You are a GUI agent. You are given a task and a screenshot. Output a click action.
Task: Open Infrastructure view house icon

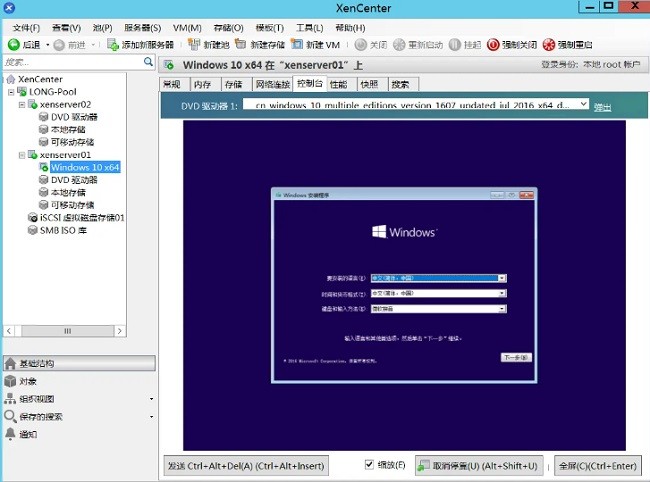click(10, 363)
